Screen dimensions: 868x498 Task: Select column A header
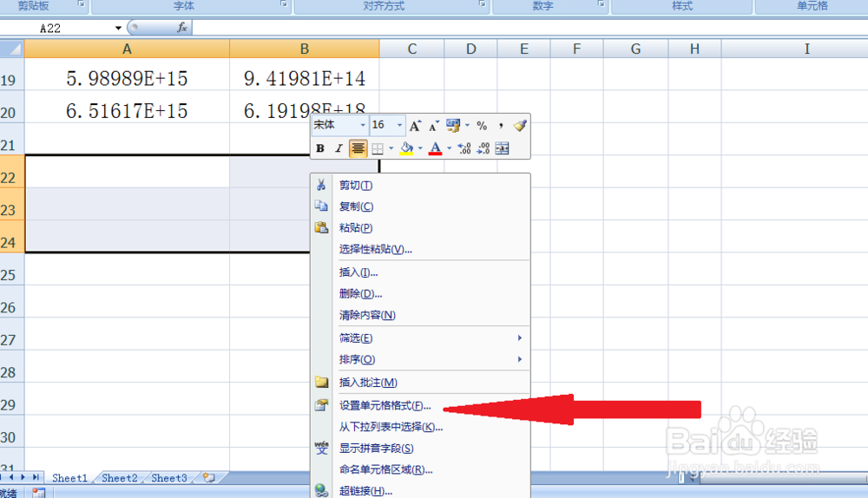pyautogui.click(x=127, y=49)
